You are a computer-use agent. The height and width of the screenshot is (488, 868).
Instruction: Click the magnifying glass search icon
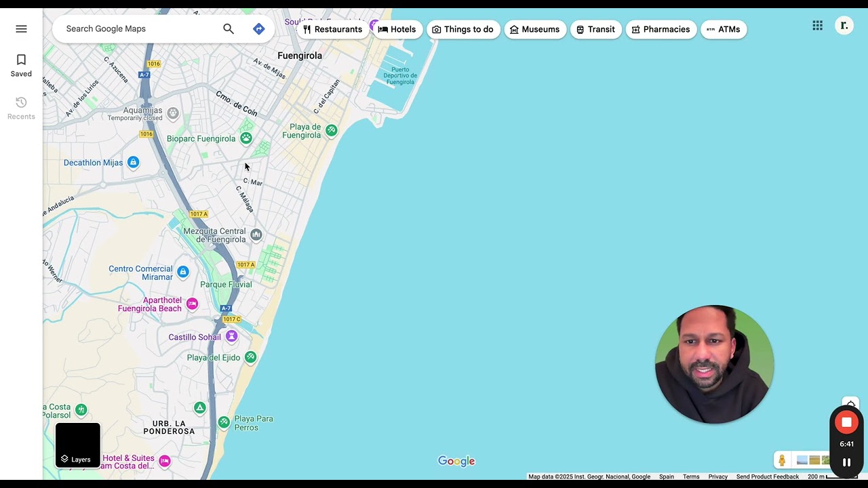(229, 29)
